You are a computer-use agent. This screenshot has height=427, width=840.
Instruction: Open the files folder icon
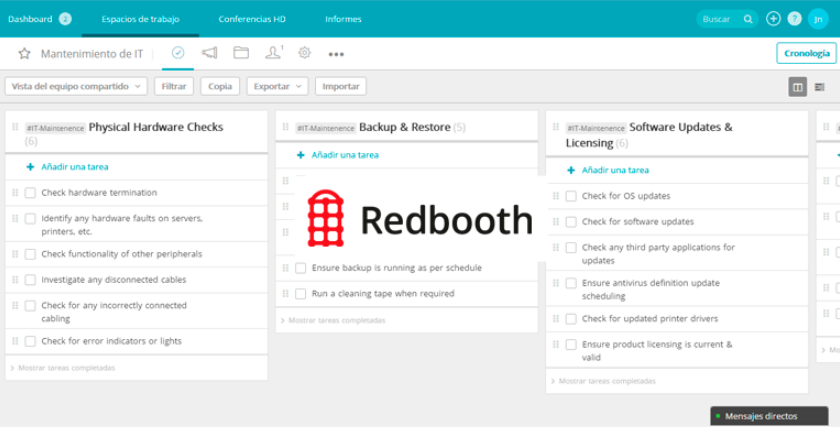pyautogui.click(x=241, y=53)
